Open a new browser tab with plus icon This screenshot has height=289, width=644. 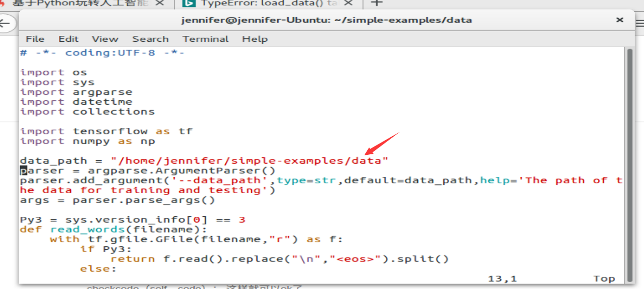point(376,3)
